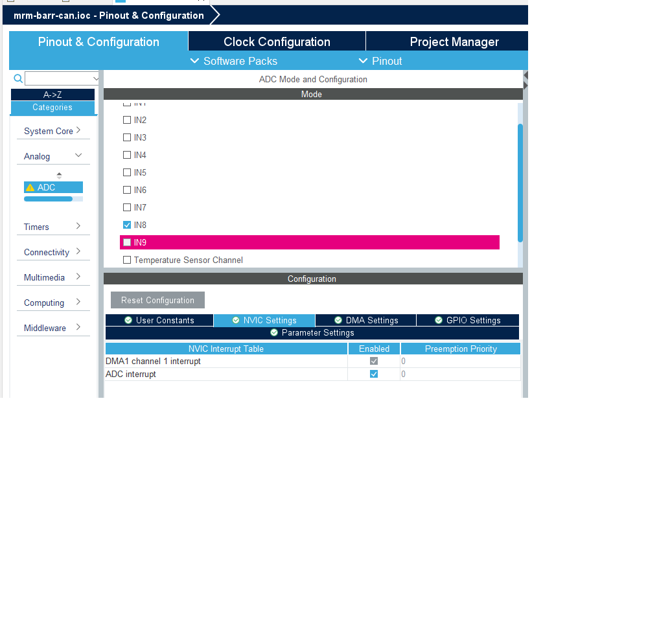Uncheck the IN8 channel checkbox

click(x=127, y=225)
